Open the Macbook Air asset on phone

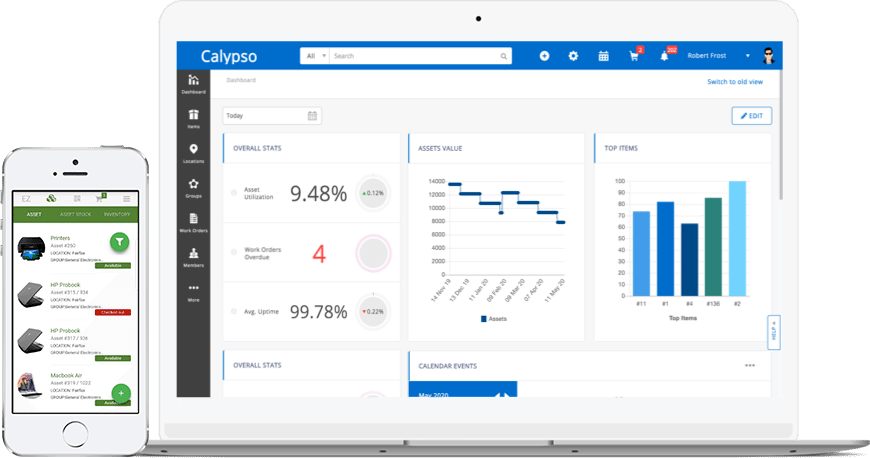66,375
